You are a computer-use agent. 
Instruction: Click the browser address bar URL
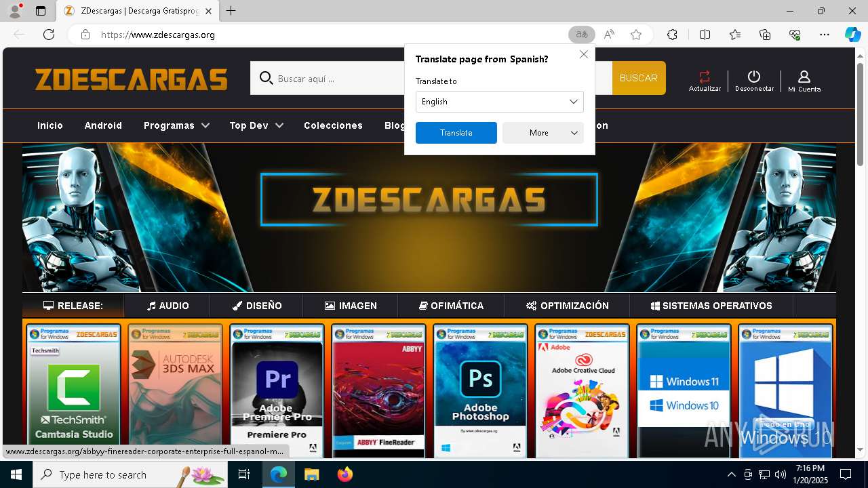pos(158,35)
